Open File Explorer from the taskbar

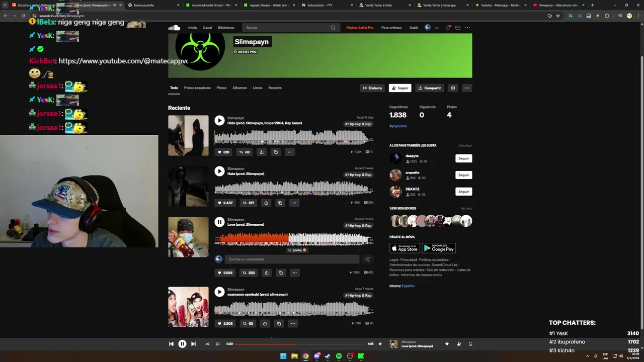point(294,356)
